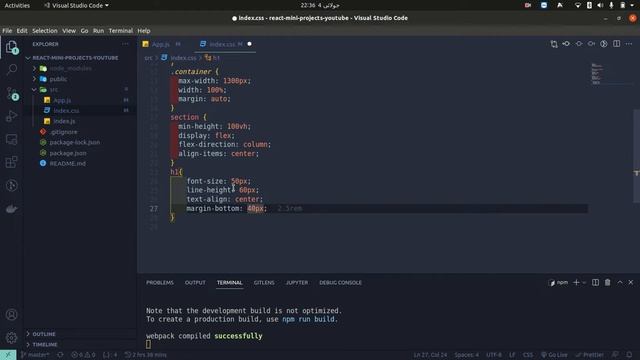Open the Extensions view
Image resolution: width=640 pixels, height=360 pixels.
[11, 162]
